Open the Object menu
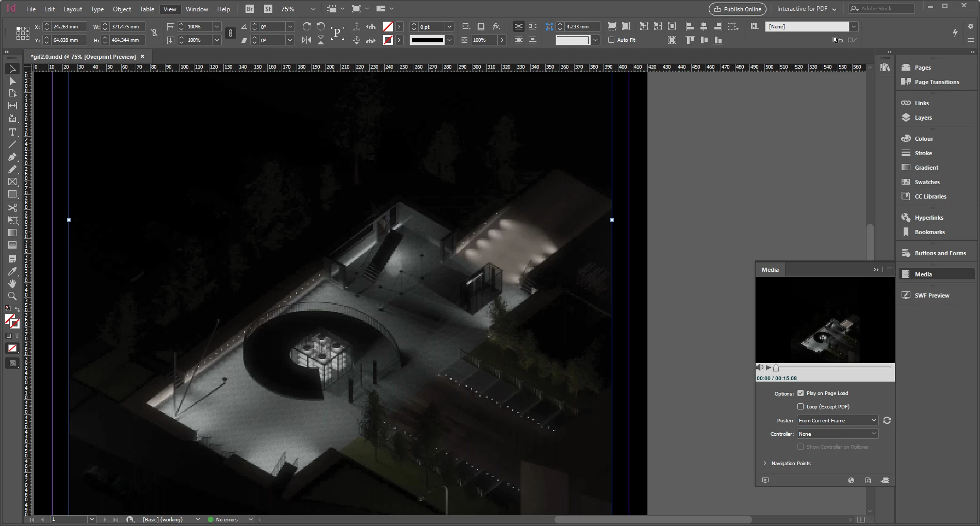Viewport: 980px width, 526px height. (x=122, y=9)
